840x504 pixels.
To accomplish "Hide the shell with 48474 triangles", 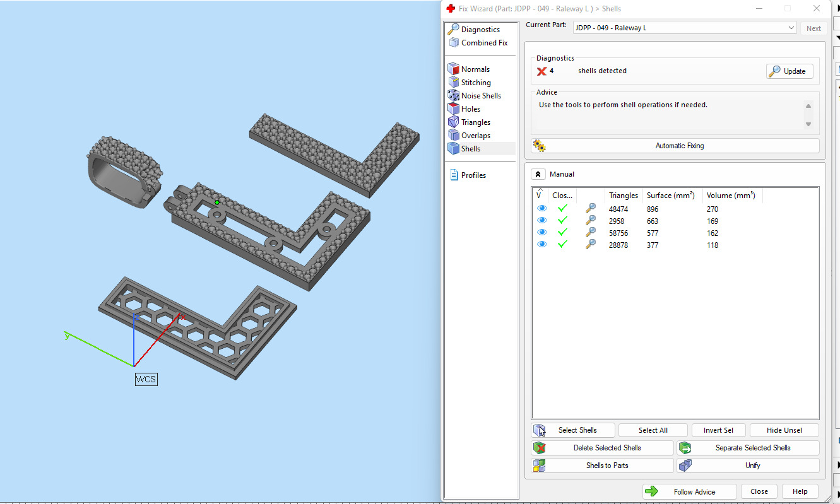I will (x=541, y=209).
